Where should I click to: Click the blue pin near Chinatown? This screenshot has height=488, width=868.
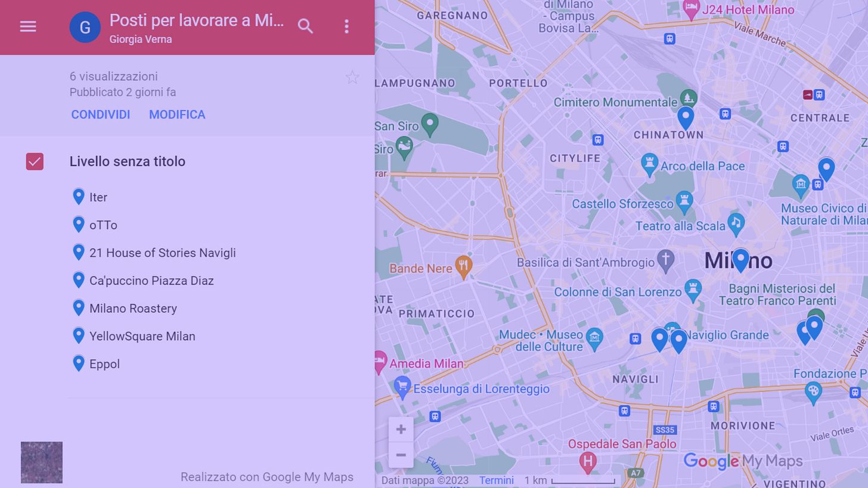point(686,119)
